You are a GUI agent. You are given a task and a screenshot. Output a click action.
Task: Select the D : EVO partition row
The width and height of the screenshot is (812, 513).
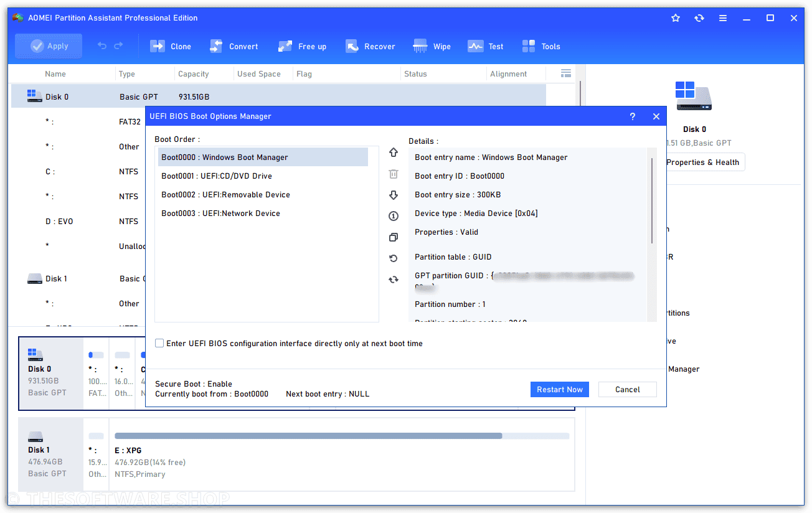pos(78,221)
